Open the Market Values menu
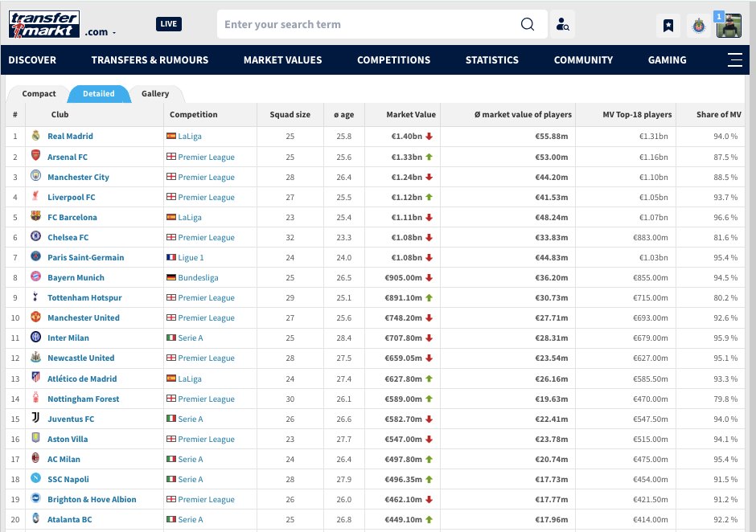 click(x=282, y=60)
